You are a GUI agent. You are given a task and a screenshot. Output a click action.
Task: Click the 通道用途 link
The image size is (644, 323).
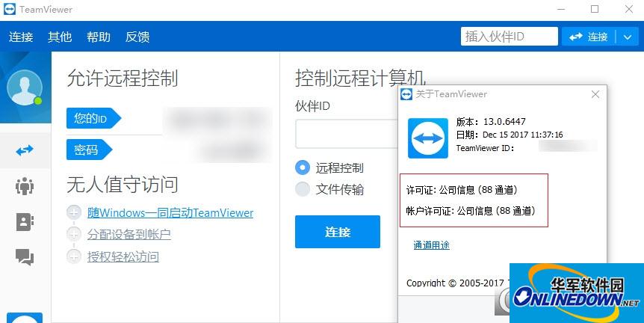[431, 245]
